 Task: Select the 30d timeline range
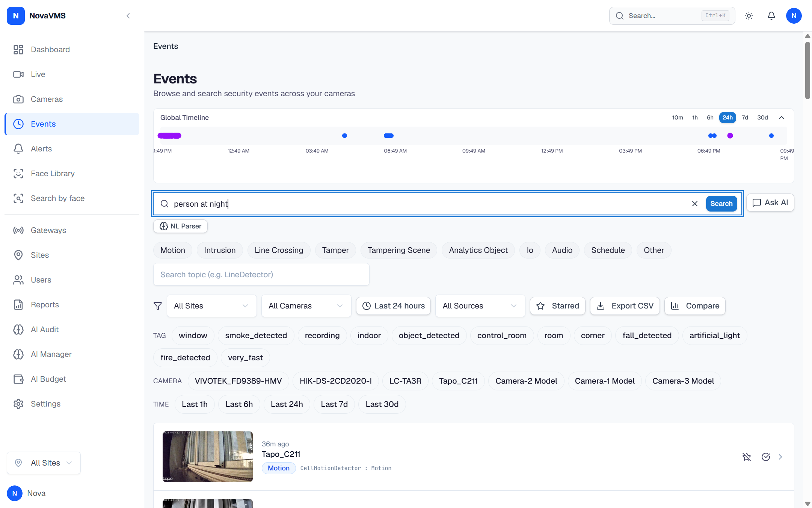click(762, 118)
